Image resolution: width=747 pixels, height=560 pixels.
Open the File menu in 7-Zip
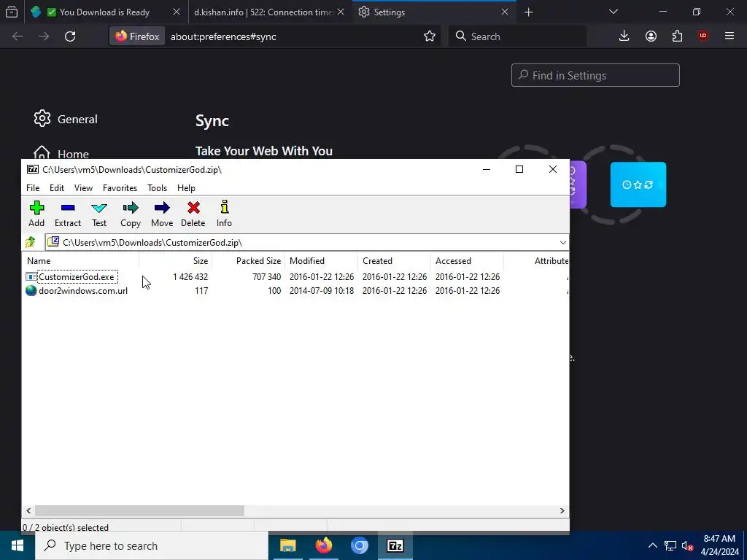pos(33,188)
